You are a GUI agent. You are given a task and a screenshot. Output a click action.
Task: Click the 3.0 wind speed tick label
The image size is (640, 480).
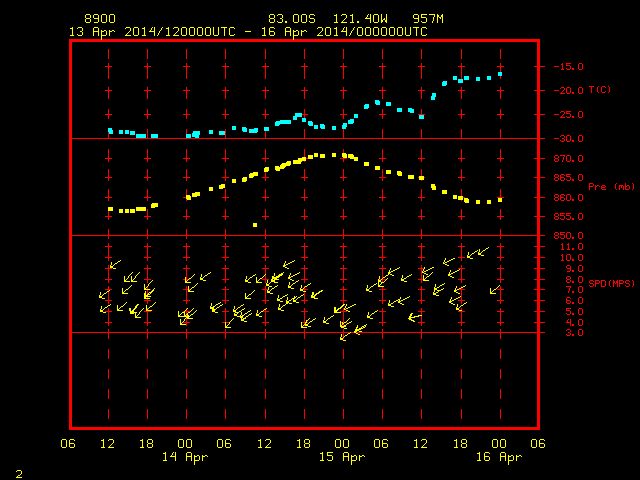pyautogui.click(x=575, y=333)
